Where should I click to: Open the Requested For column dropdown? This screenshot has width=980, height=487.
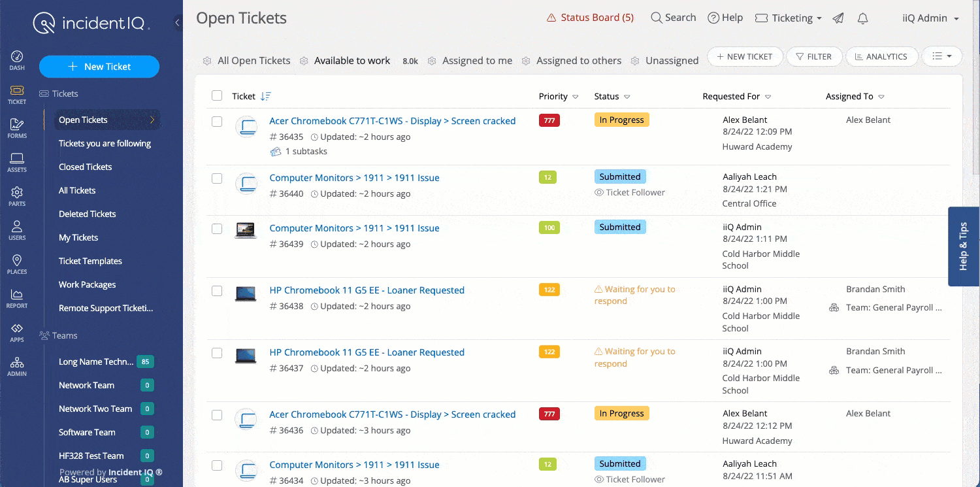click(x=768, y=97)
